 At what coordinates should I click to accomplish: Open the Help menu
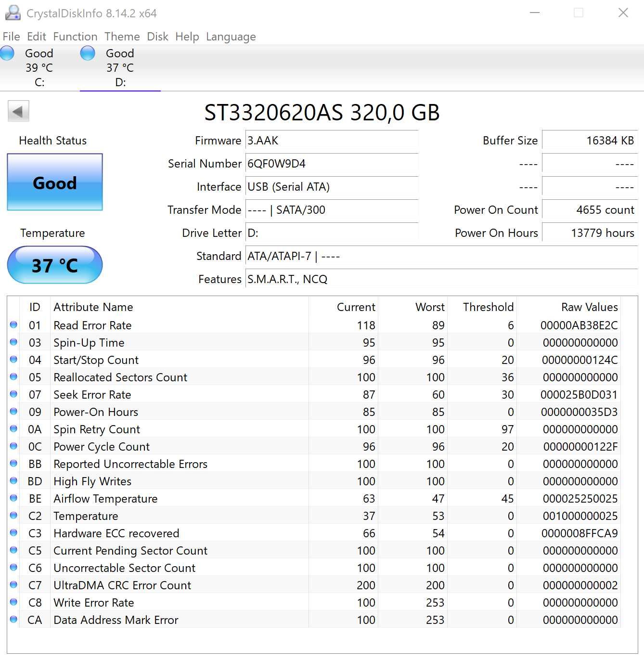click(x=187, y=37)
